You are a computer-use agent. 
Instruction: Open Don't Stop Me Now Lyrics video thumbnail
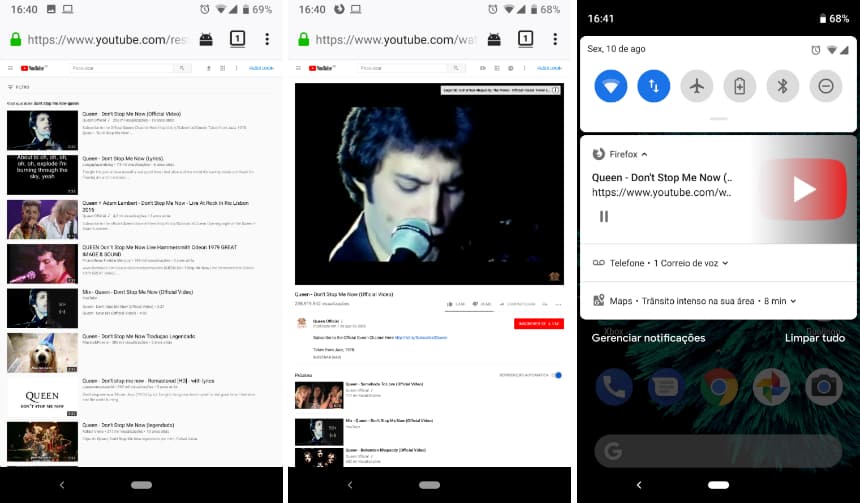coord(42,174)
